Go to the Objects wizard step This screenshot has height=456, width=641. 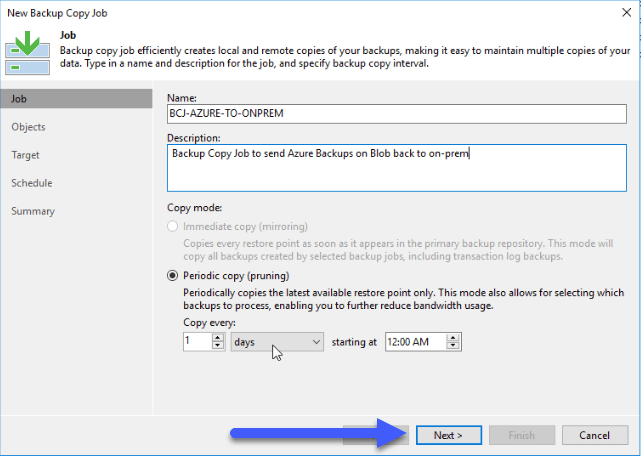point(28,127)
